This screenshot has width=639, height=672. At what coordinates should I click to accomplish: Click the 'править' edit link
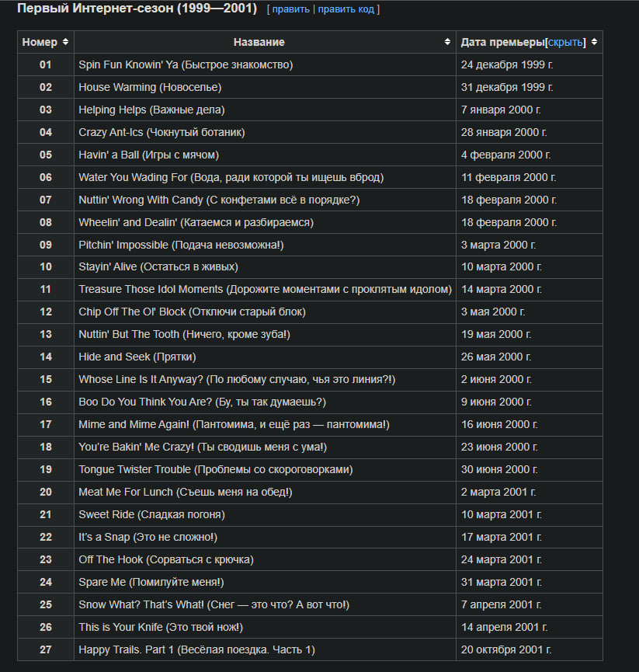click(x=291, y=9)
